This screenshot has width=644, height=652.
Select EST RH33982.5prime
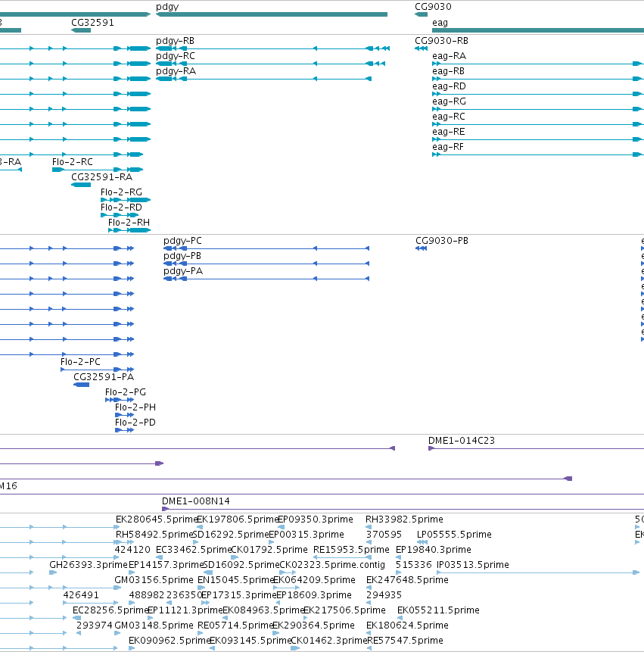(x=404, y=519)
